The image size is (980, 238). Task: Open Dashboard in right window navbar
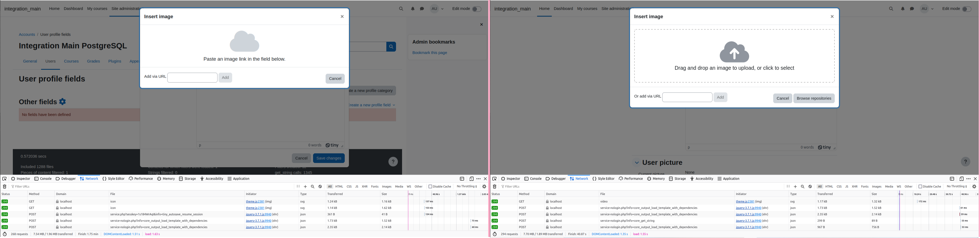pos(563,9)
